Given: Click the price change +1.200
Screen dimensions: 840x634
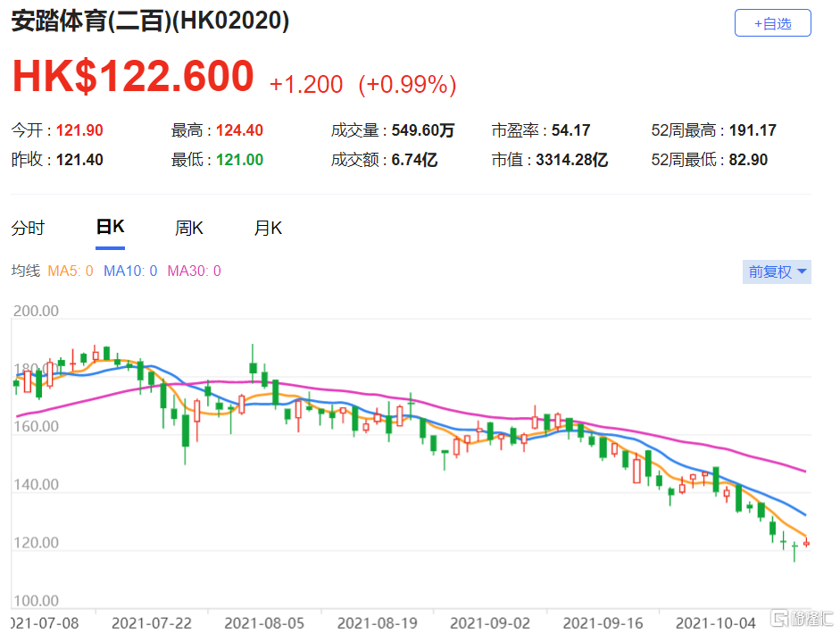Looking at the screenshot, I should [306, 84].
